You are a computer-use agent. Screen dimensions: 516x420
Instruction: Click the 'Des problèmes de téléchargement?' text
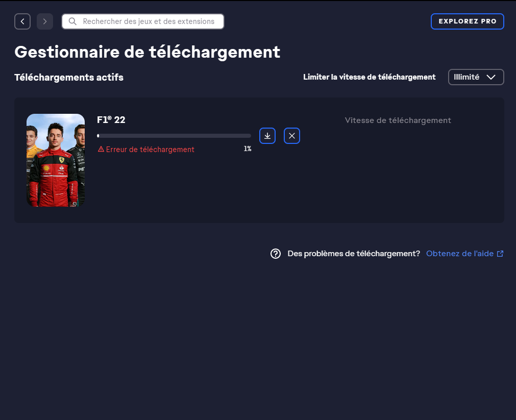click(x=354, y=254)
